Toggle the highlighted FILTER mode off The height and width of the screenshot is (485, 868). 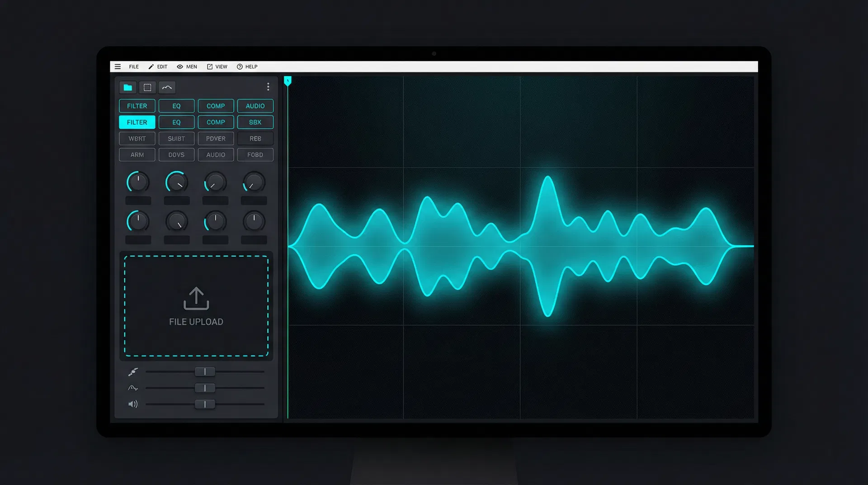[x=137, y=122]
